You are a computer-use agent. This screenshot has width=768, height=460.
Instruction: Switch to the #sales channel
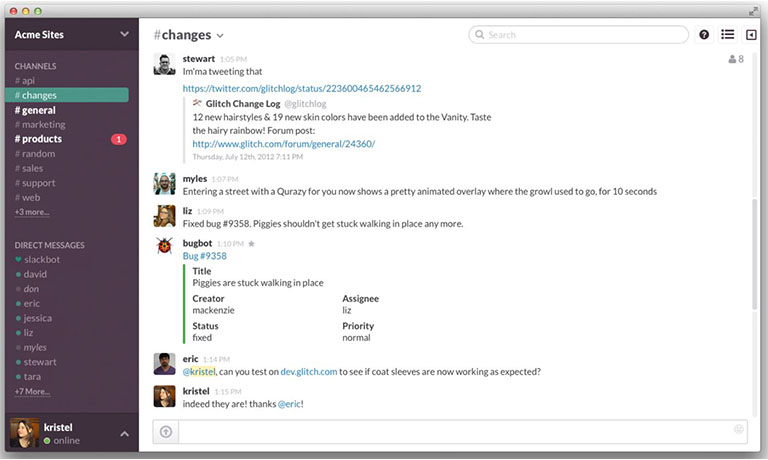pyautogui.click(x=29, y=169)
